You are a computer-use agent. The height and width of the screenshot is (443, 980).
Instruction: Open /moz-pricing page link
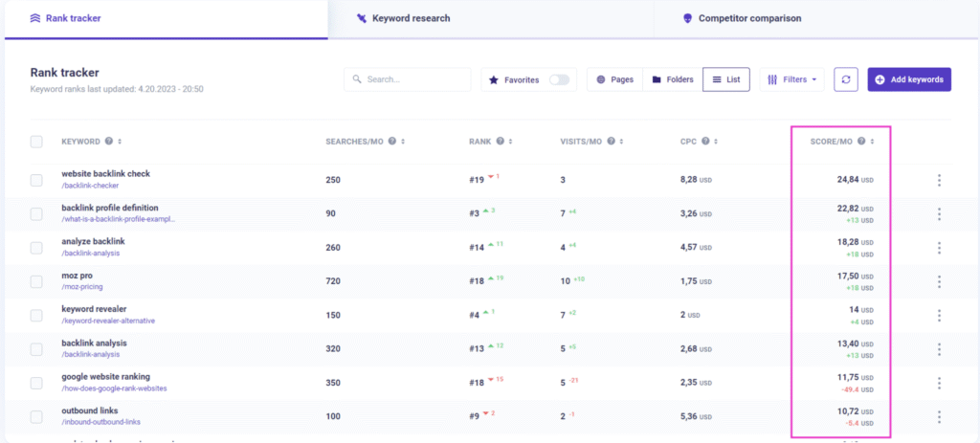pos(82,287)
